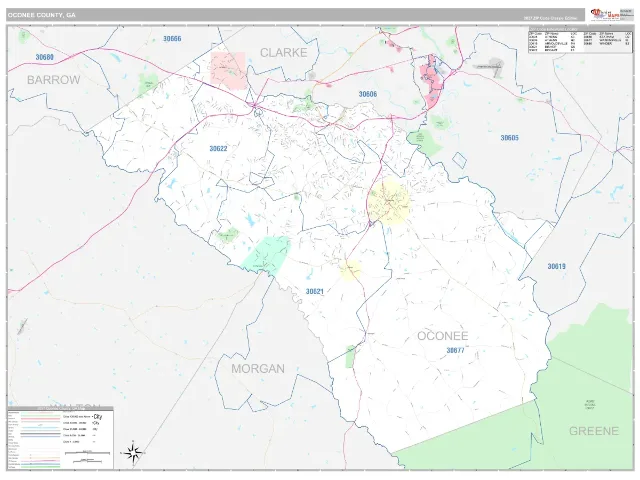The height and width of the screenshot is (480, 640).
Task: Click the CLARKE county name
Action: click(x=284, y=53)
